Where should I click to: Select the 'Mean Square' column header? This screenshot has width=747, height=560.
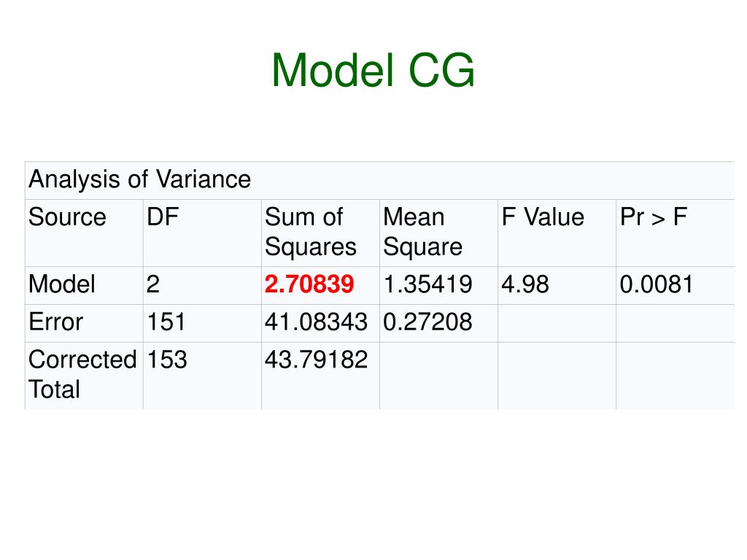423,232
